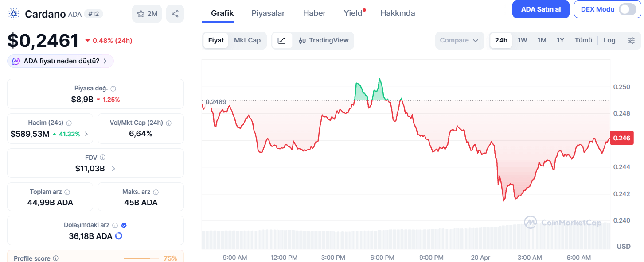Click info icon next to Toplam arz
Screen dimensions: 644x262
click(x=67, y=192)
